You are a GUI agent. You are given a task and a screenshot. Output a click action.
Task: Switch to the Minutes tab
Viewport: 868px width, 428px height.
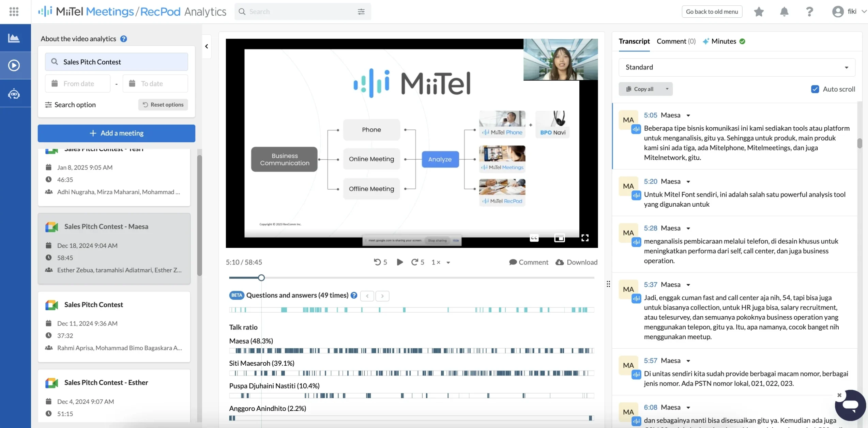(x=724, y=41)
